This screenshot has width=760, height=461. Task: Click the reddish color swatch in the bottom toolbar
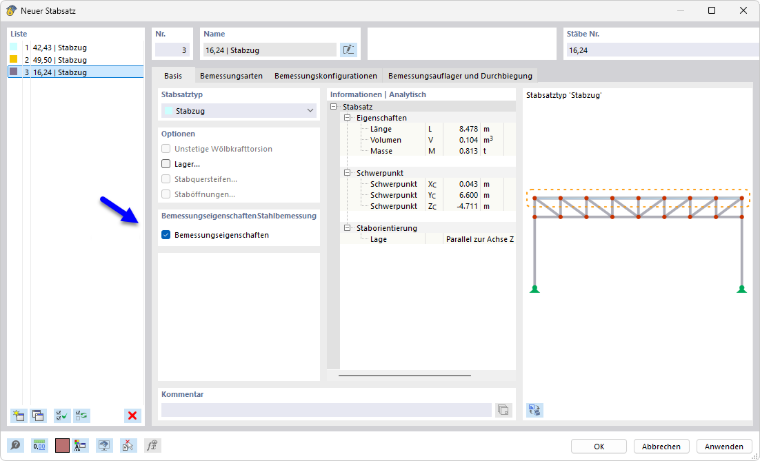point(62,445)
